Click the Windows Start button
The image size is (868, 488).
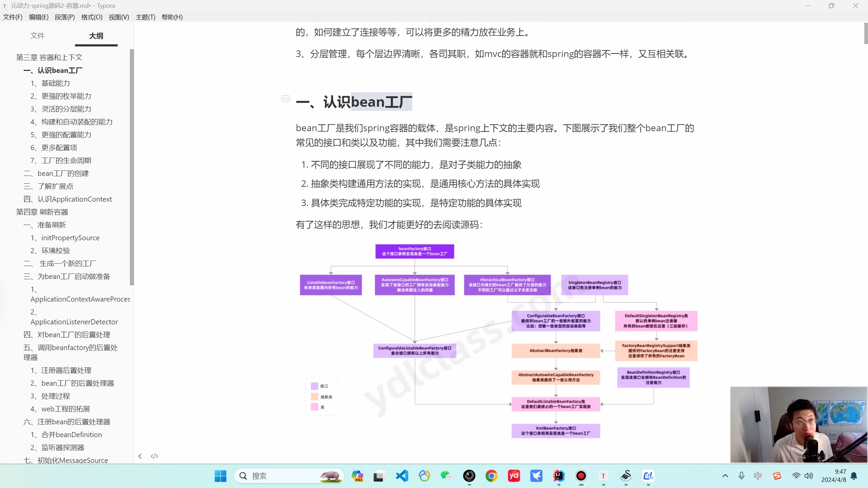(x=220, y=476)
